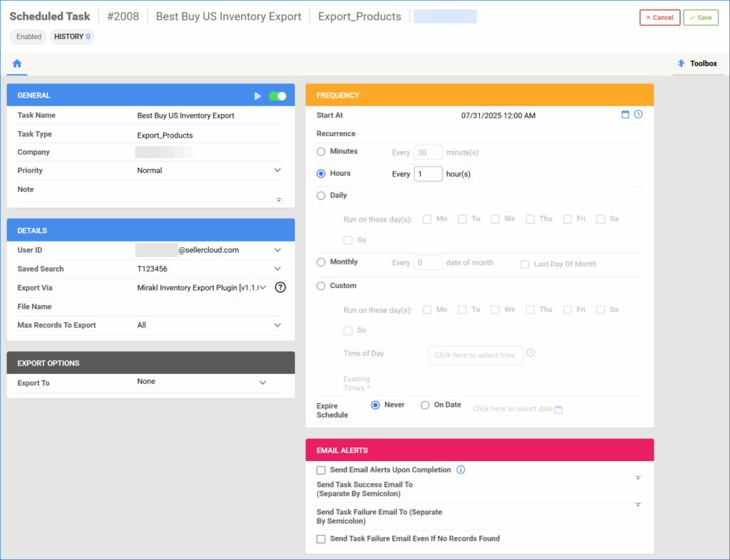Switch to the Home tab
Screen dimensions: 730x560
coord(16,63)
